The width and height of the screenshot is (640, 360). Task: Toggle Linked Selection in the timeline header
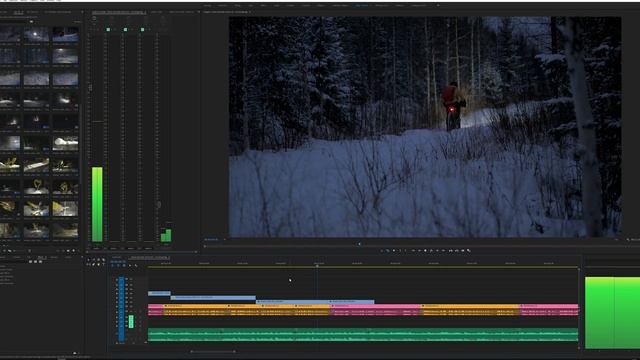tap(124, 265)
